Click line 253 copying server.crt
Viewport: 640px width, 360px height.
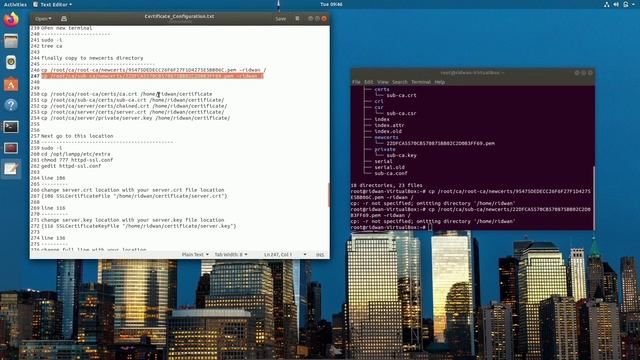click(x=133, y=112)
